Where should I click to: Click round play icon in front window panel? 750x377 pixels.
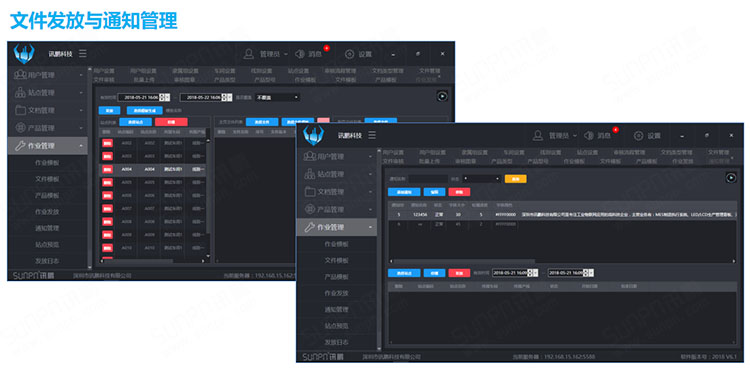point(730,178)
